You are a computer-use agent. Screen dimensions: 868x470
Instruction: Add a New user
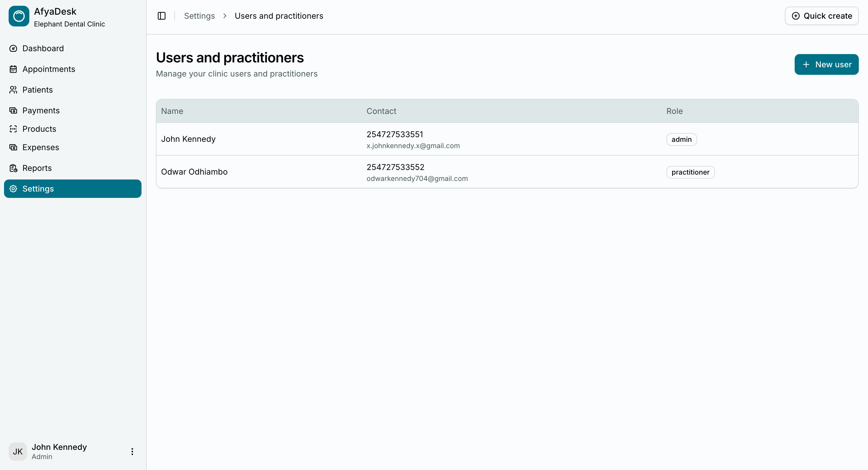click(826, 64)
